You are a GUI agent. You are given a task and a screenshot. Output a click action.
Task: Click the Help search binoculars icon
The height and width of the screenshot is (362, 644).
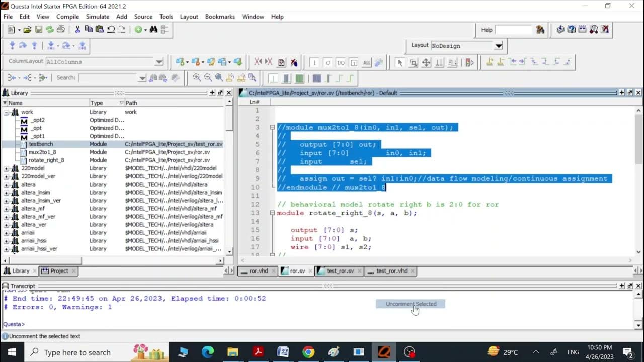coord(540,30)
